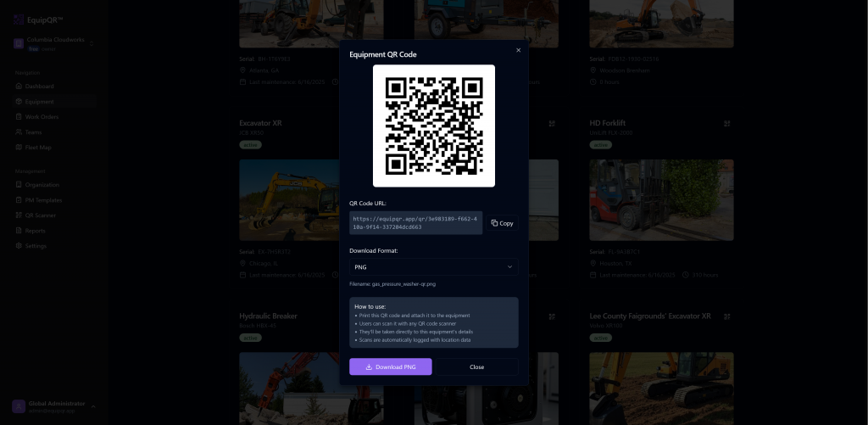The image size is (868, 425).
Task: Close the Equipment QR Code dialog with X
Action: pyautogui.click(x=519, y=51)
